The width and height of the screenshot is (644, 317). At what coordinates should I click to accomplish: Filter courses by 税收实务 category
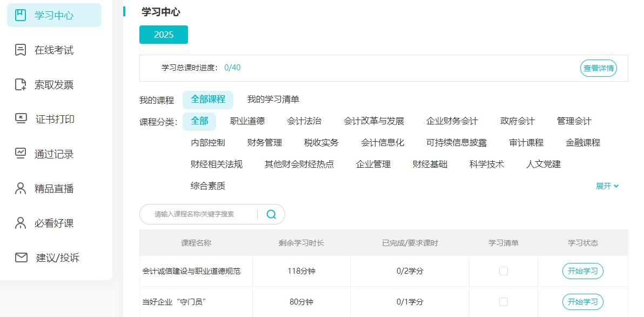click(x=321, y=143)
